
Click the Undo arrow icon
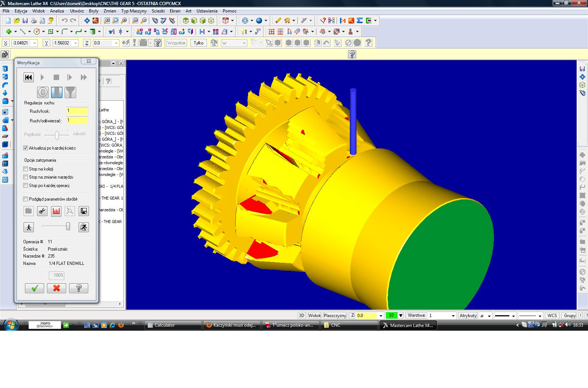coord(65,21)
